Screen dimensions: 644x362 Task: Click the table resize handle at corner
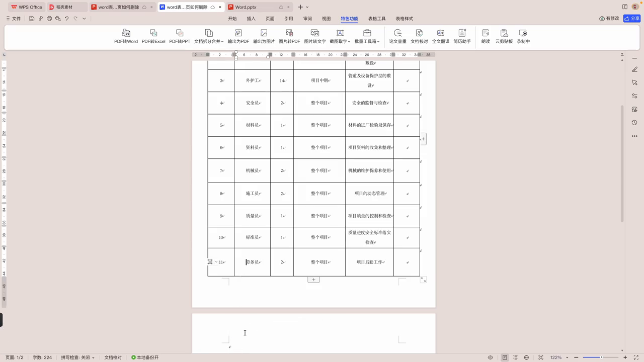[x=423, y=280]
